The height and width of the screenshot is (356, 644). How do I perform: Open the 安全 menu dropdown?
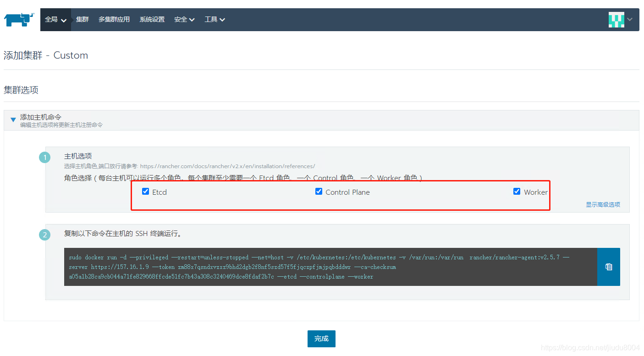[x=184, y=20]
